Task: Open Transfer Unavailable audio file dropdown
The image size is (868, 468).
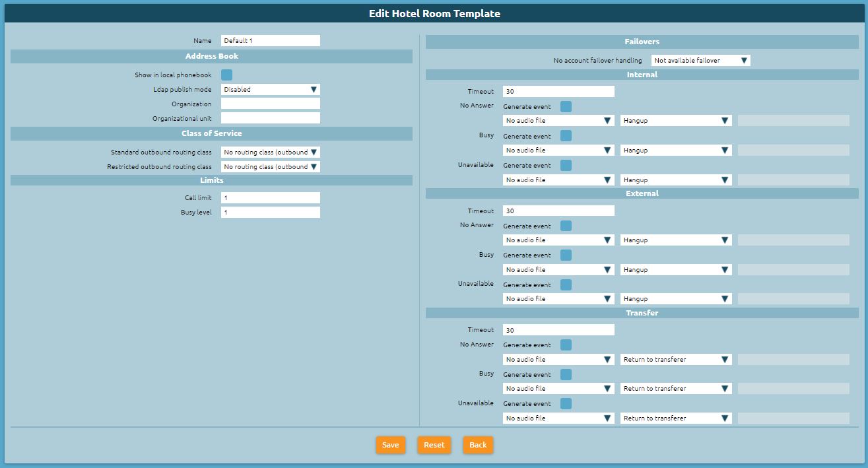Action: click(x=558, y=418)
